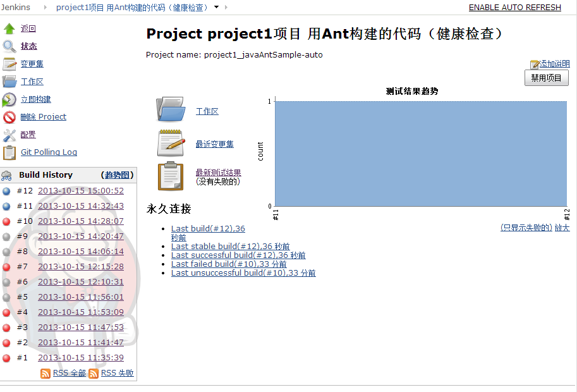Click the RSS all feed icon
The height and width of the screenshot is (392, 577).
(46, 374)
